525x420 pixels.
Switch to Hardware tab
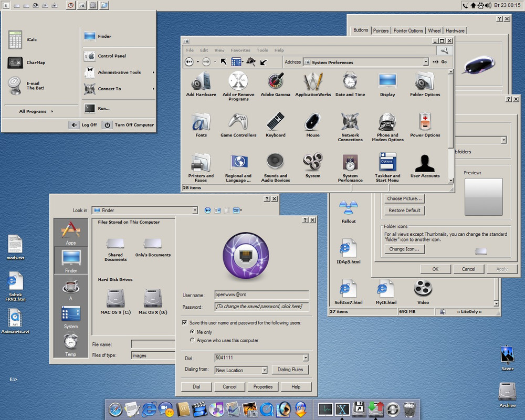tap(455, 30)
